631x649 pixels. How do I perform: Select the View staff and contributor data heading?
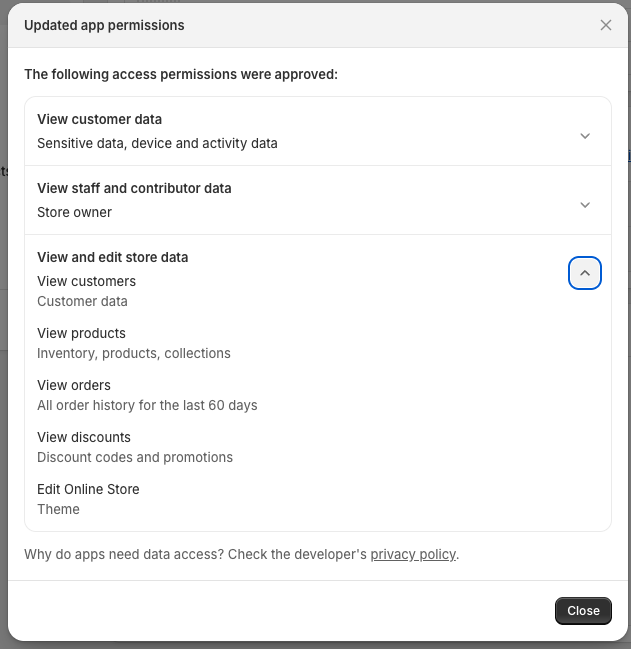coord(134,188)
